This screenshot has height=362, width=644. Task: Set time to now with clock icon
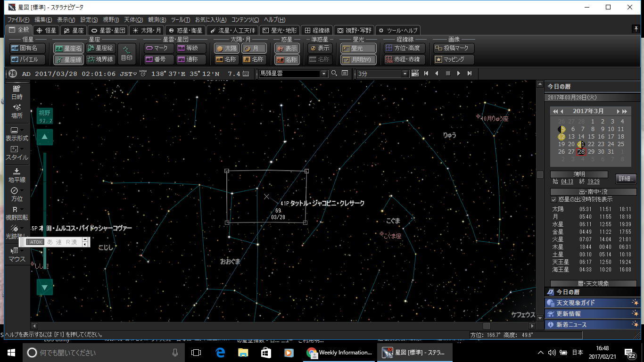(x=143, y=73)
